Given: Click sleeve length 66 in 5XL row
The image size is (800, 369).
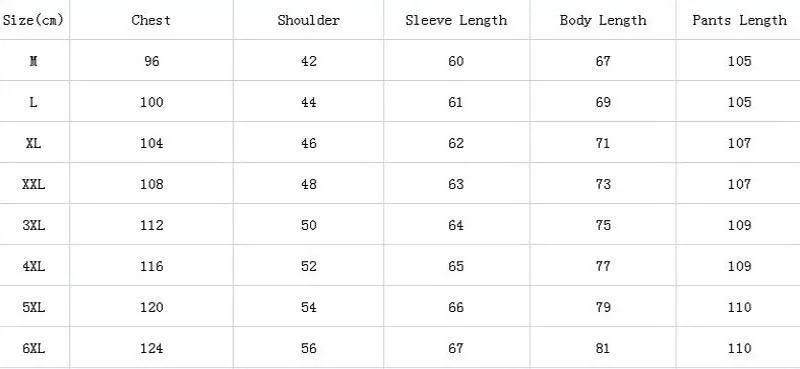Looking at the screenshot, I should [456, 307].
